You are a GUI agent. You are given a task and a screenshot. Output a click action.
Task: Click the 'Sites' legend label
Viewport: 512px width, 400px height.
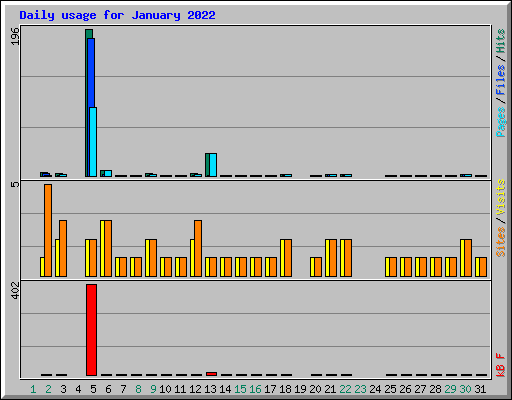(501, 242)
